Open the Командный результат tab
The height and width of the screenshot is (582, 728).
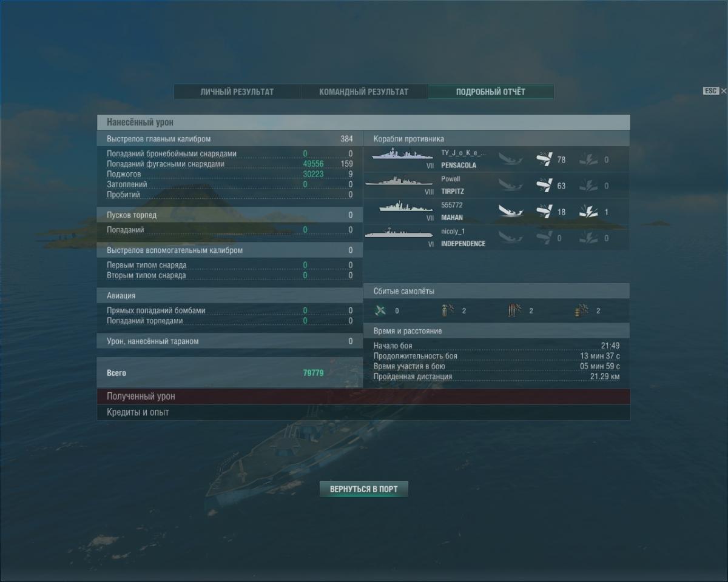pos(364,92)
